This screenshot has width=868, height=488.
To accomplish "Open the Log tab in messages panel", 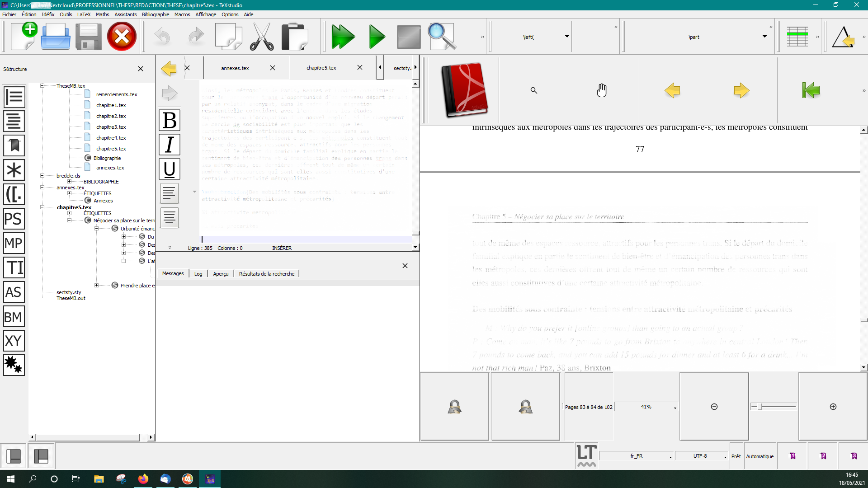I will [x=198, y=274].
